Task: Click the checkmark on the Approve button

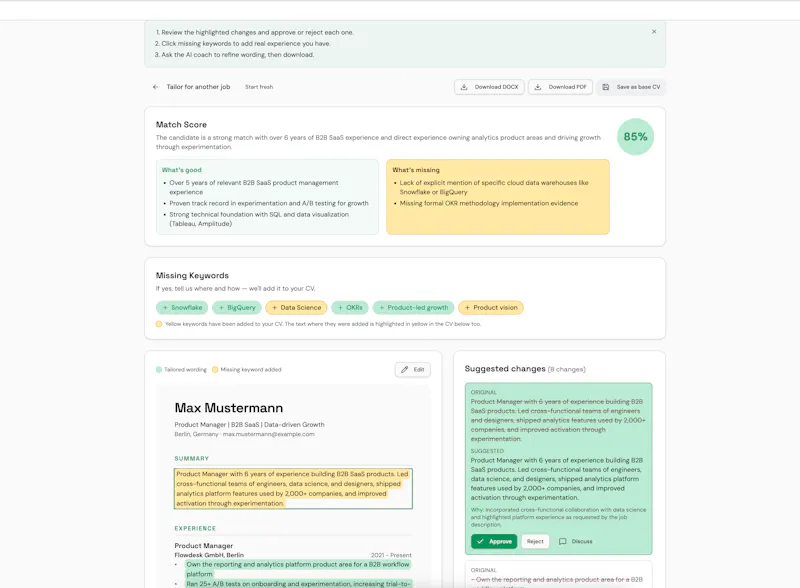Action: click(480, 541)
